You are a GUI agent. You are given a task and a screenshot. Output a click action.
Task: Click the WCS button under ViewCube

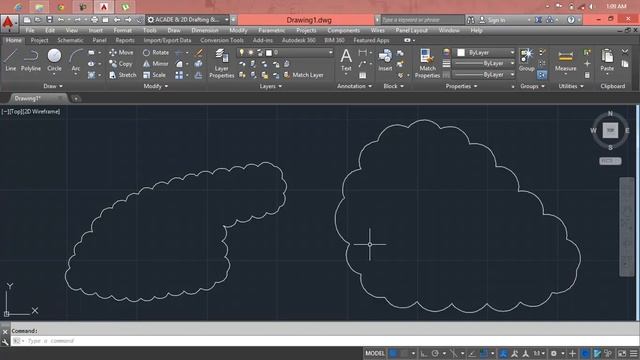tap(610, 161)
